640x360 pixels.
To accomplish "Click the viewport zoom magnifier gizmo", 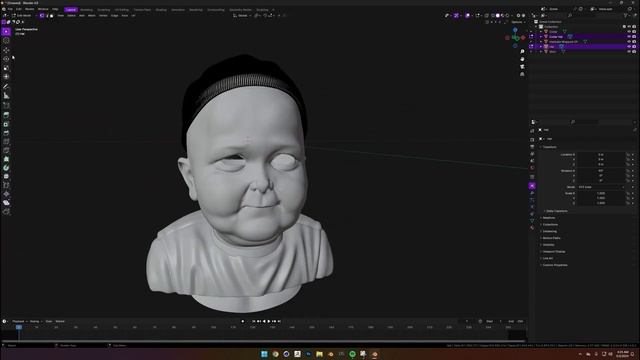I will [x=522, y=51].
